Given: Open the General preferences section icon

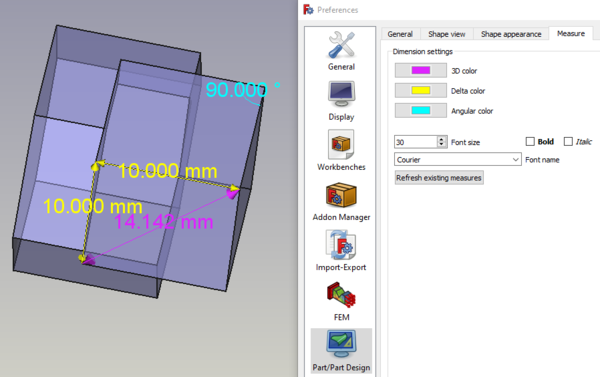Looking at the screenshot, I should point(341,45).
